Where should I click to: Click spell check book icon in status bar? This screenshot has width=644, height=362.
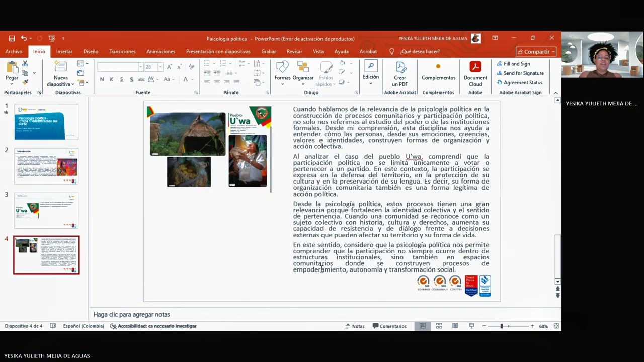[53, 326]
